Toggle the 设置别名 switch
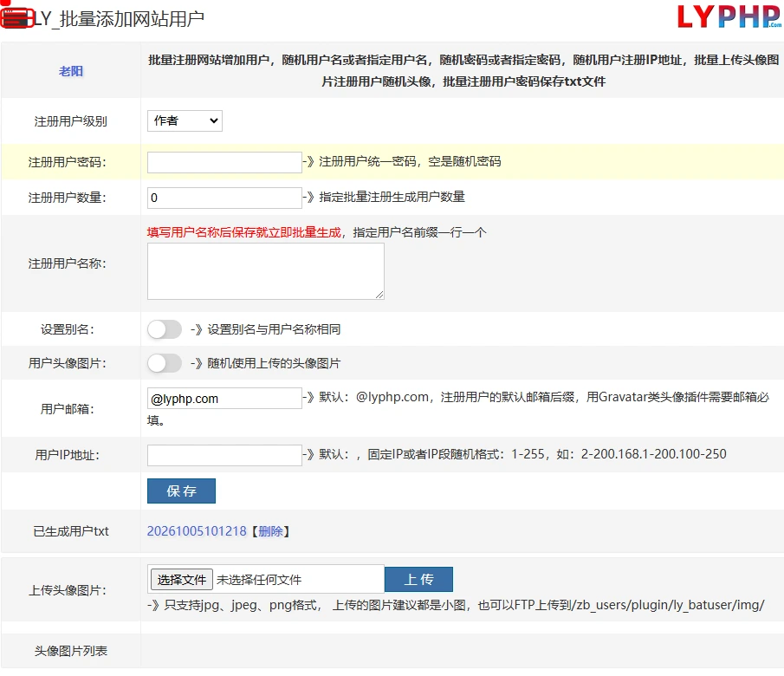The image size is (784, 676). point(165,329)
